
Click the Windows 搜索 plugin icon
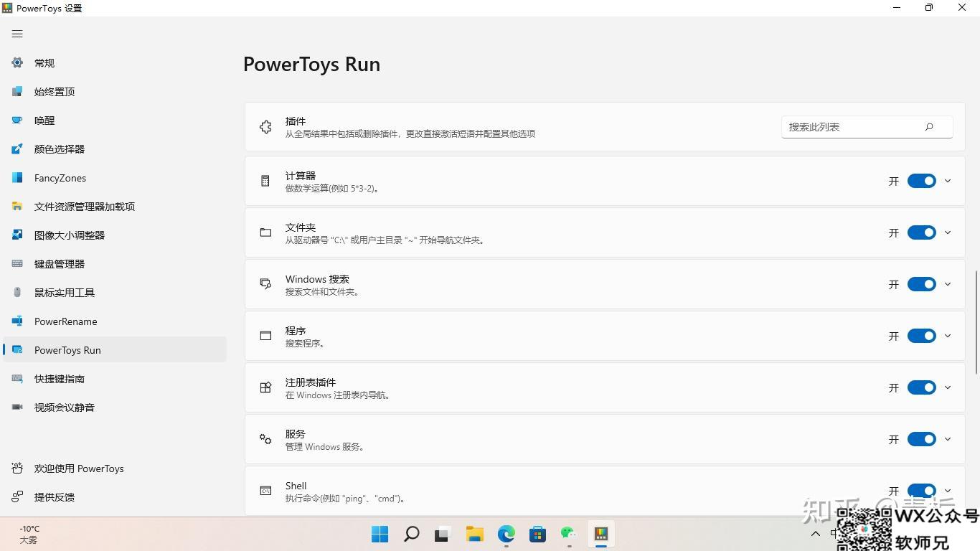pyautogui.click(x=265, y=284)
